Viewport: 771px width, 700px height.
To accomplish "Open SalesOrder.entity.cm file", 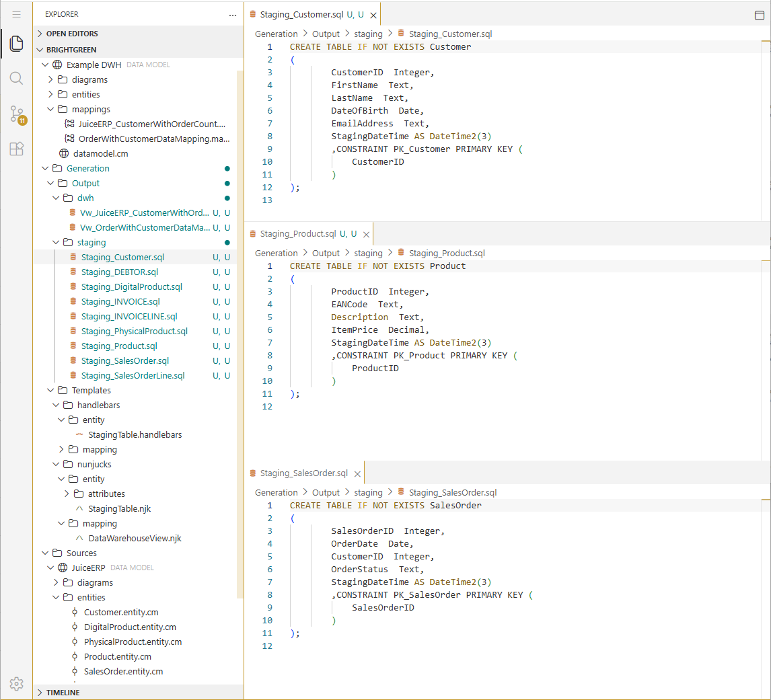I will (x=123, y=671).
